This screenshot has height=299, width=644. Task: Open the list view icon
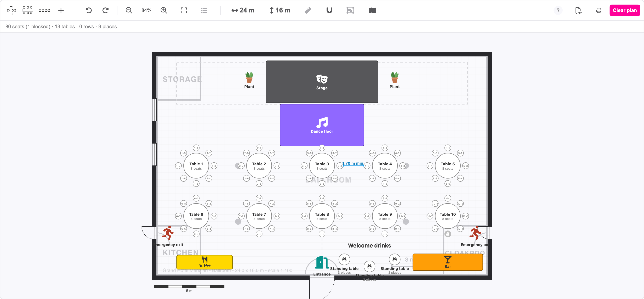tap(204, 10)
